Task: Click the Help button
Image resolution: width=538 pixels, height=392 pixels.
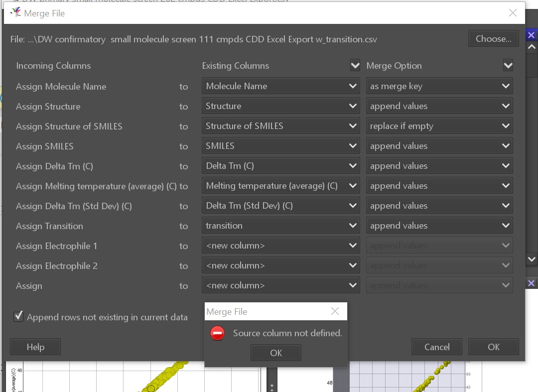Action: click(35, 347)
